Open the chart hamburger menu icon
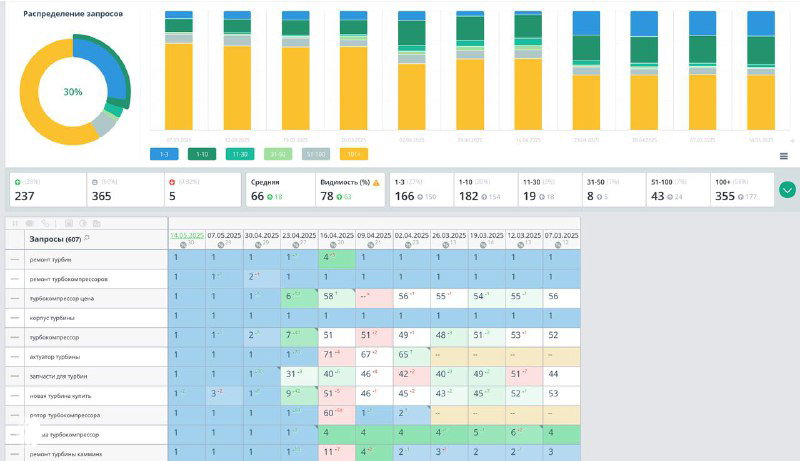 (x=784, y=157)
